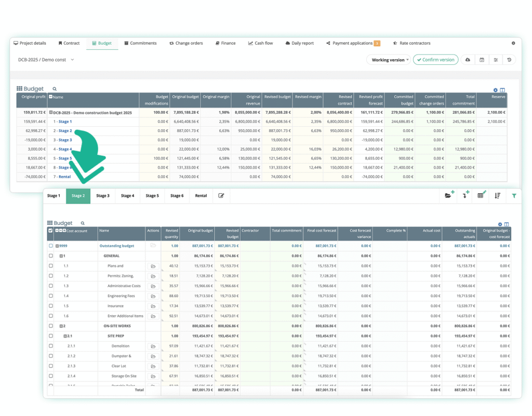The image size is (532, 416).
Task: Open folder action for Plans and row
Action: point(153,266)
